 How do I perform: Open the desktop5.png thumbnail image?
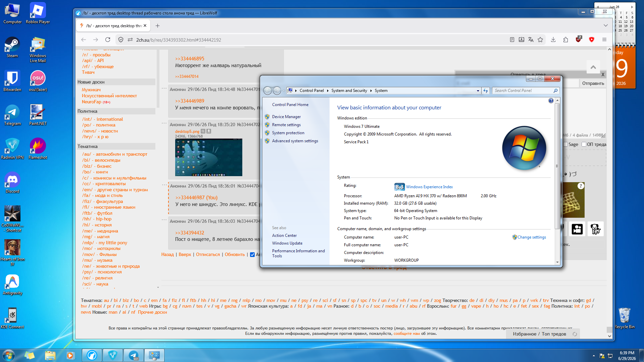(208, 157)
